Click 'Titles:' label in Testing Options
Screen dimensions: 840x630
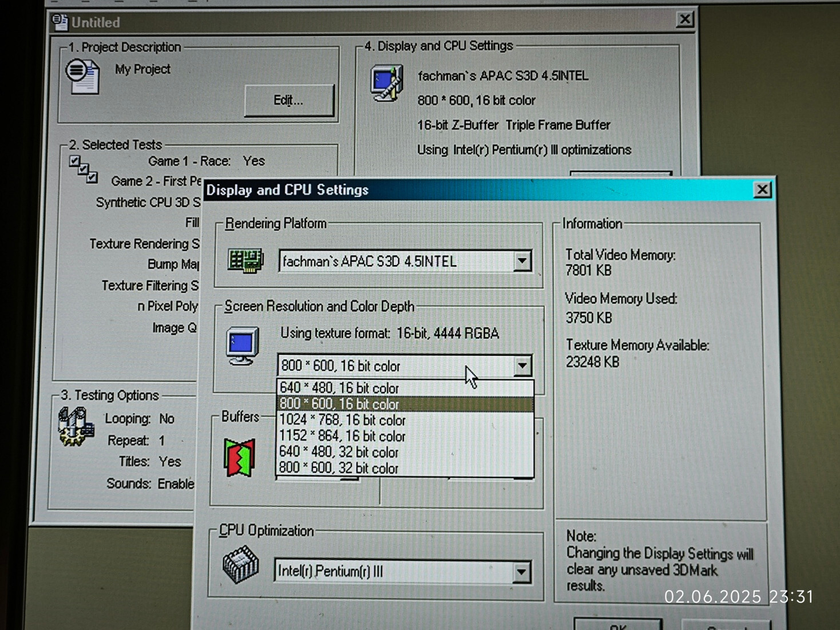[x=134, y=462]
